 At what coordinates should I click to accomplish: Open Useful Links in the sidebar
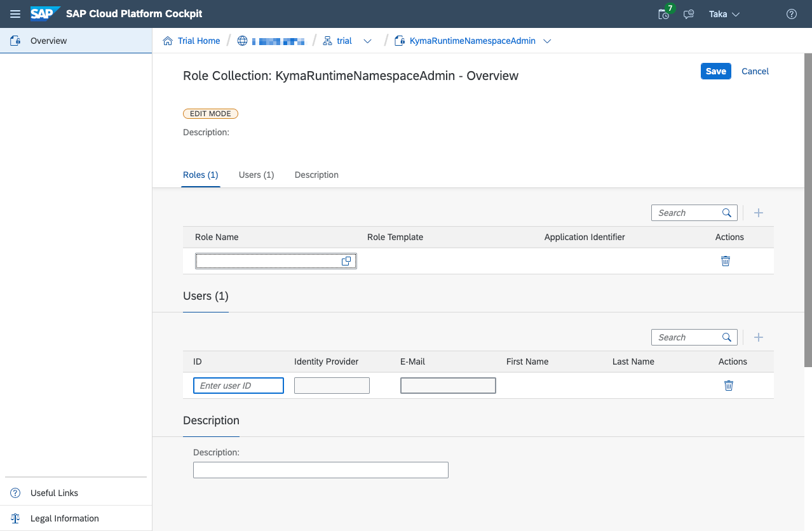click(x=76, y=493)
